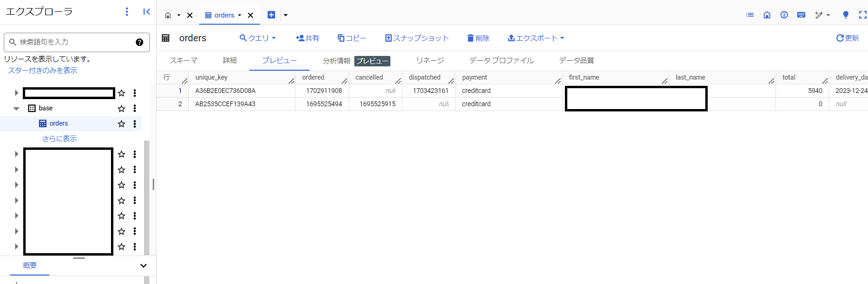The width and height of the screenshot is (868, 284).
Task: Switch to the 詳細 tab
Action: point(230,61)
